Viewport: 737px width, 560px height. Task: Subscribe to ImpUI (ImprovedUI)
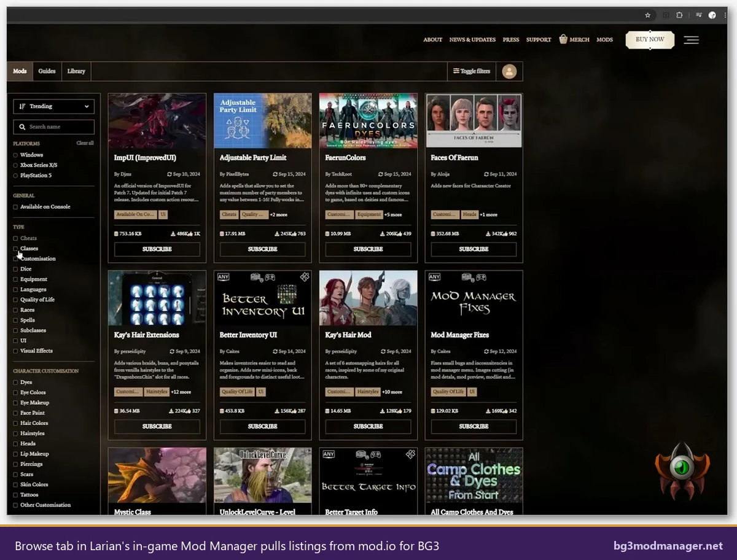point(157,249)
